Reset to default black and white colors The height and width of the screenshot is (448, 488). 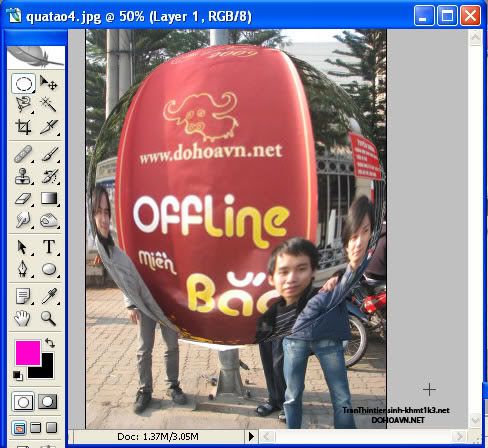point(18,376)
